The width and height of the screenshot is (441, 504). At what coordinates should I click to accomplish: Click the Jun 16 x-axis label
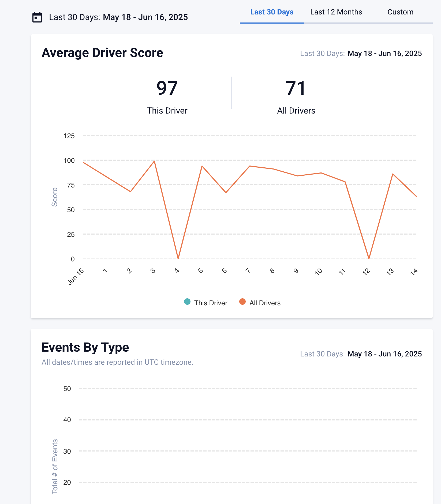click(76, 277)
